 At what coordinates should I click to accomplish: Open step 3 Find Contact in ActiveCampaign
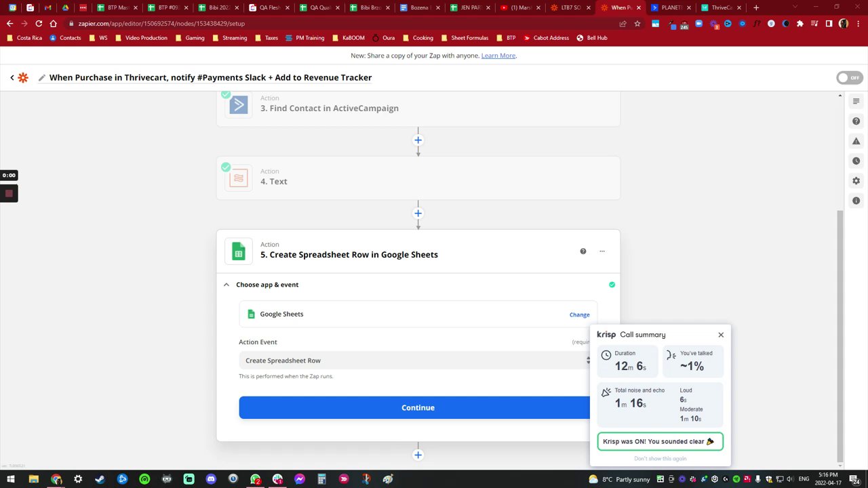418,108
